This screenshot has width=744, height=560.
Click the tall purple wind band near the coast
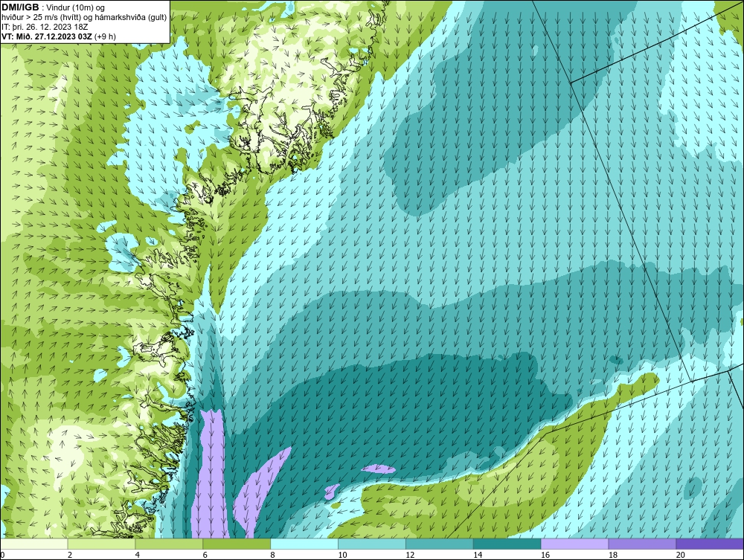pos(210,474)
